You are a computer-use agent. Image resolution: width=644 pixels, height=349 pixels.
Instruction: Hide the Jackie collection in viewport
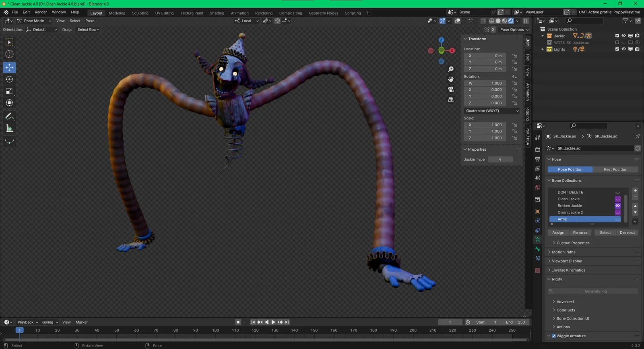tap(624, 36)
